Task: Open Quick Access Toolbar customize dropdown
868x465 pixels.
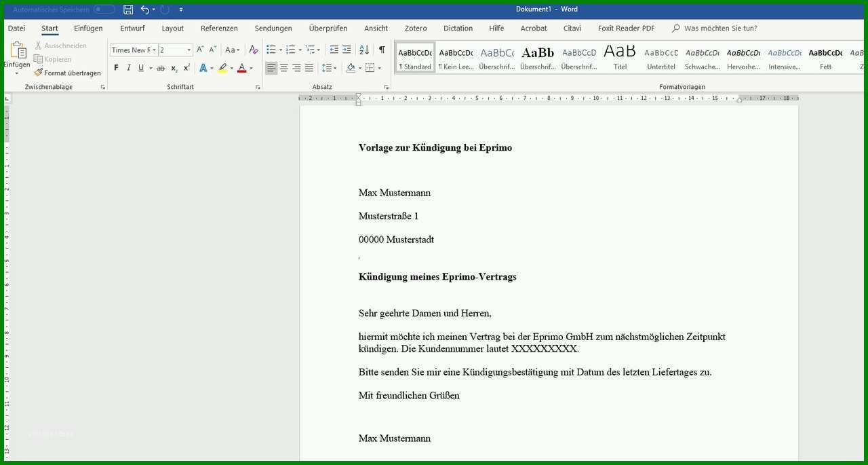Action: click(x=181, y=10)
